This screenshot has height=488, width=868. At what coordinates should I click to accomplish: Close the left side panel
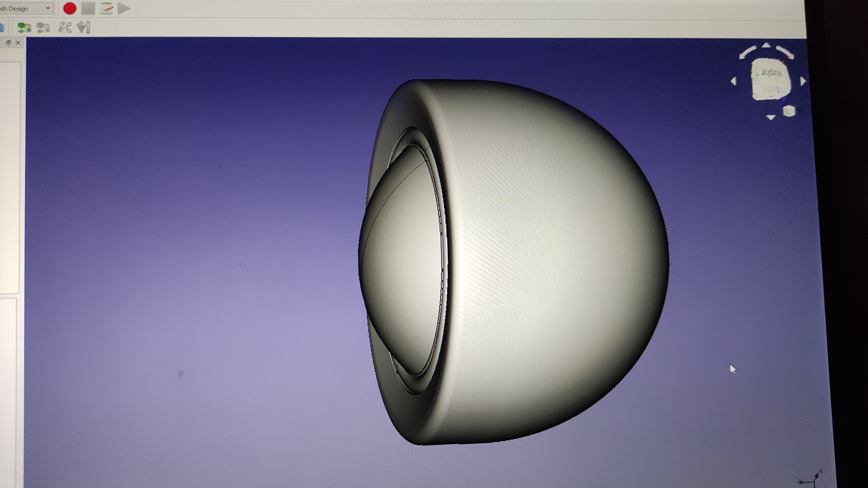(18, 43)
